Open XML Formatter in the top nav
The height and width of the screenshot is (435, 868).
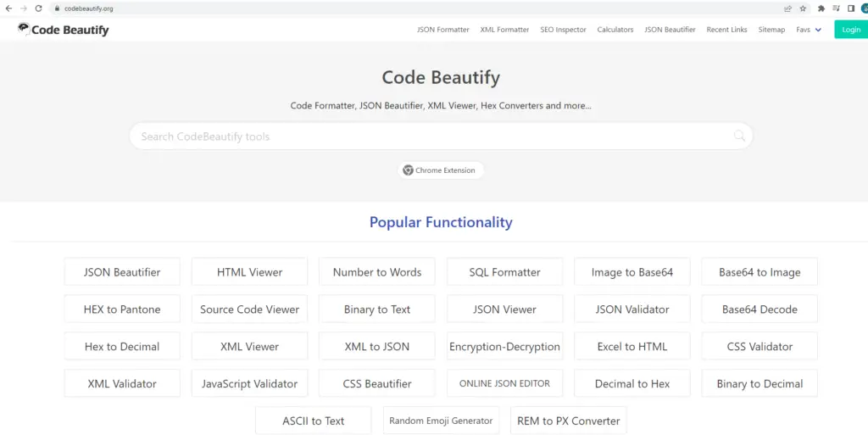(504, 30)
